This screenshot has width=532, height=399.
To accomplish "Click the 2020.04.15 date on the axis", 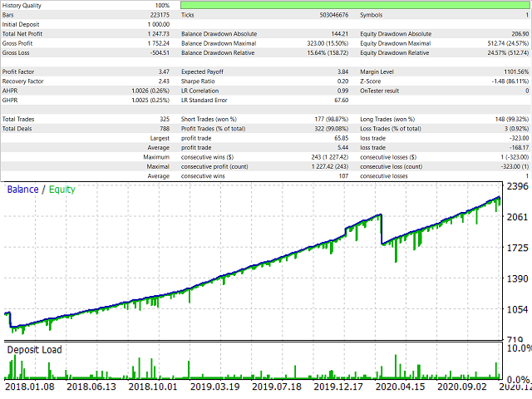I will pos(399,387).
